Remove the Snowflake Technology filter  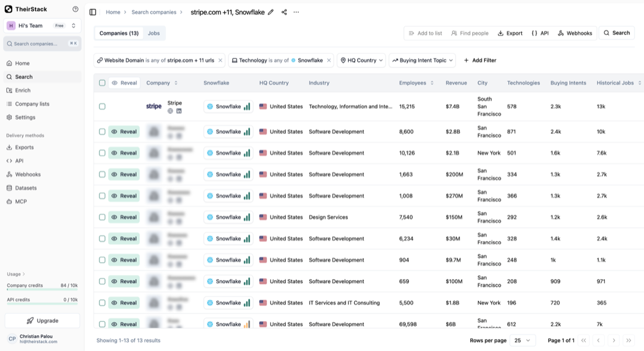(329, 60)
